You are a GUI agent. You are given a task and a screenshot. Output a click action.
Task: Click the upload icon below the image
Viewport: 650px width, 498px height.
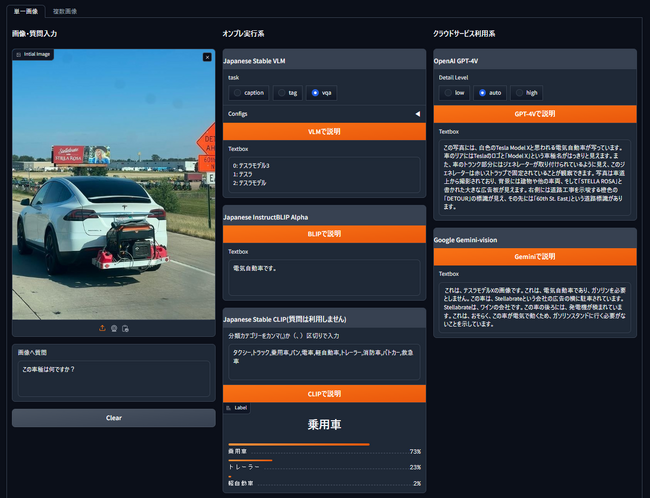pyautogui.click(x=102, y=328)
